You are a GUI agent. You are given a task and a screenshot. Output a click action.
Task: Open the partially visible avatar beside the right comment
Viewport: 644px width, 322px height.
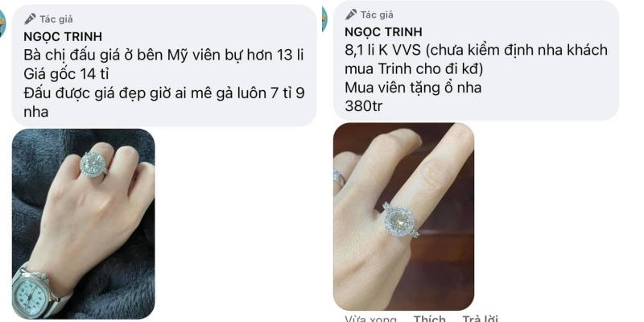324,19
